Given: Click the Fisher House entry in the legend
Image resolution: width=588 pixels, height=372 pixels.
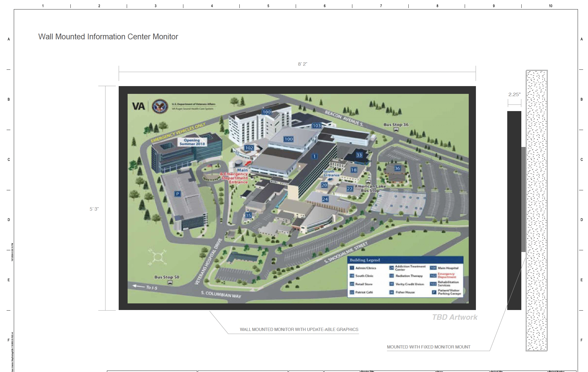Looking at the screenshot, I should [x=405, y=292].
